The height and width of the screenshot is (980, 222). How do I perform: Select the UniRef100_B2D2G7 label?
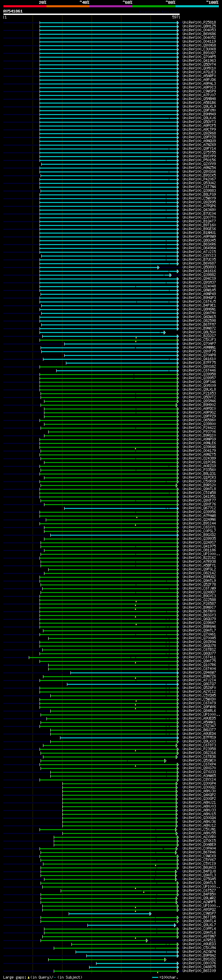(199, 336)
